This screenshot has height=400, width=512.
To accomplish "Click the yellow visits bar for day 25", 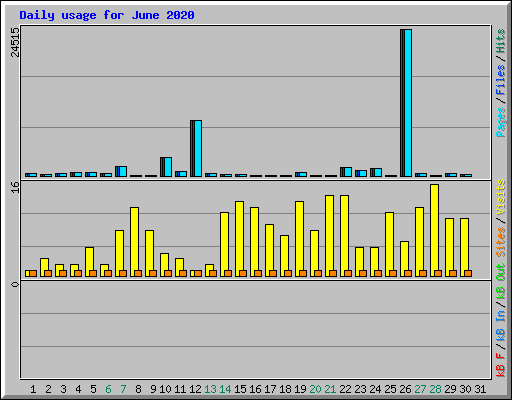I will pyautogui.click(x=389, y=244).
